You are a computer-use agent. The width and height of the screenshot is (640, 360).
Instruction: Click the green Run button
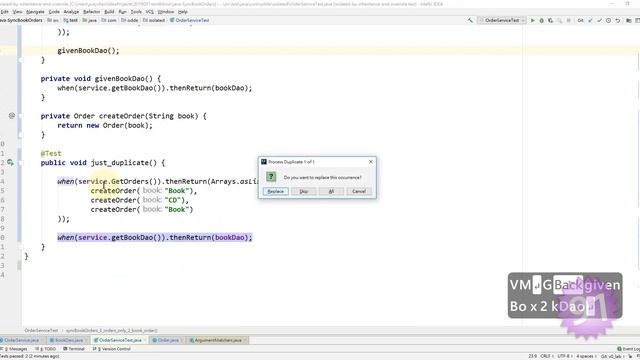coord(533,20)
